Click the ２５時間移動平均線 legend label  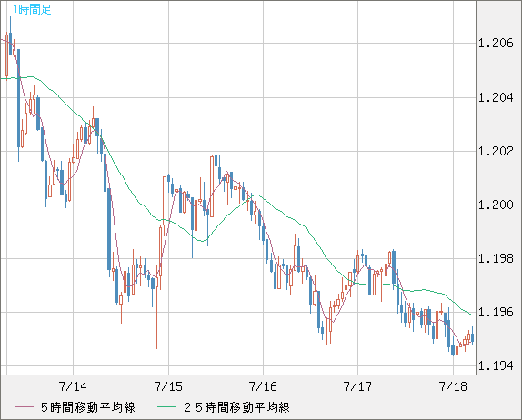236,407
